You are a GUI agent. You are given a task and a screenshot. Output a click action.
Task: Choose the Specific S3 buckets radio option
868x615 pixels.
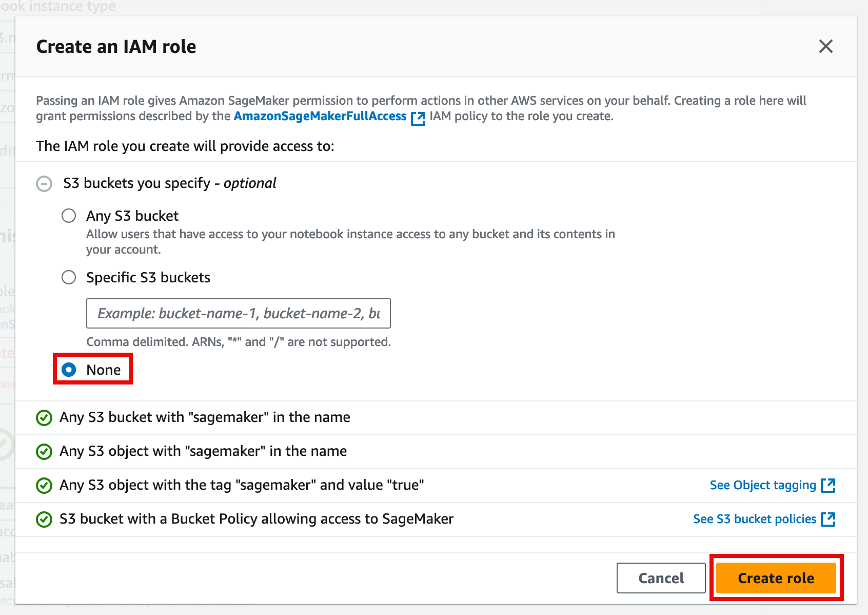69,278
